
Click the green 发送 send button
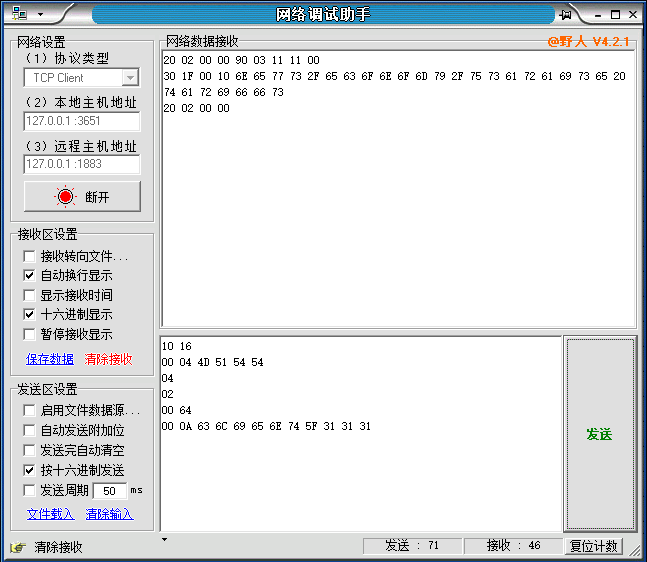tap(600, 434)
